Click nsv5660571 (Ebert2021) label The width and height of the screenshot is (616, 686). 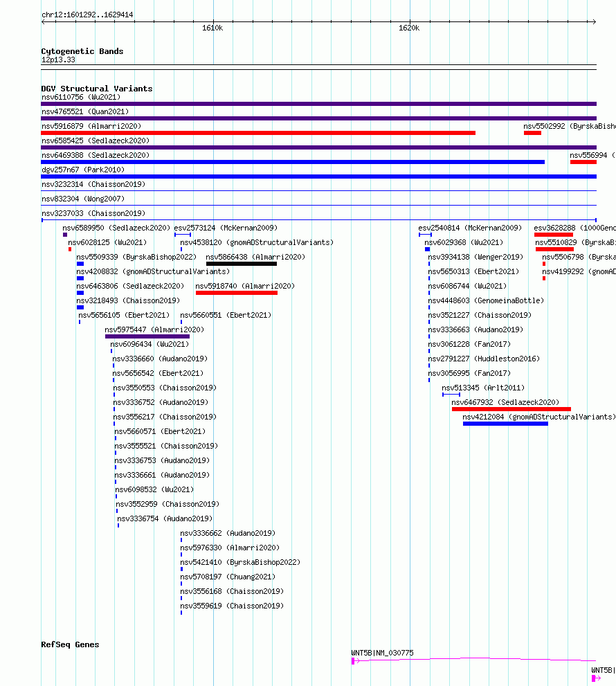[160, 431]
